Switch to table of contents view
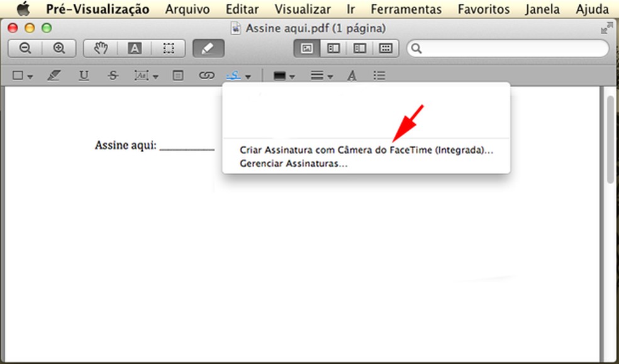 click(x=360, y=48)
